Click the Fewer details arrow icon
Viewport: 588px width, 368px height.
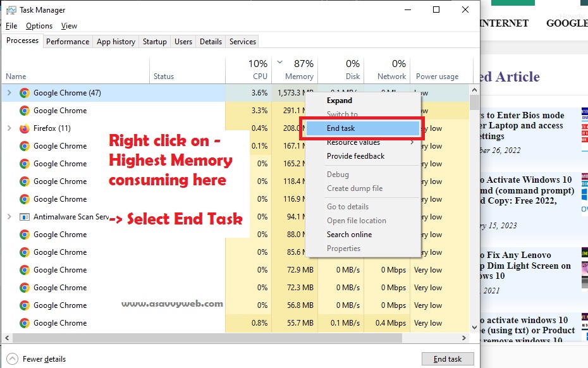pyautogui.click(x=12, y=359)
